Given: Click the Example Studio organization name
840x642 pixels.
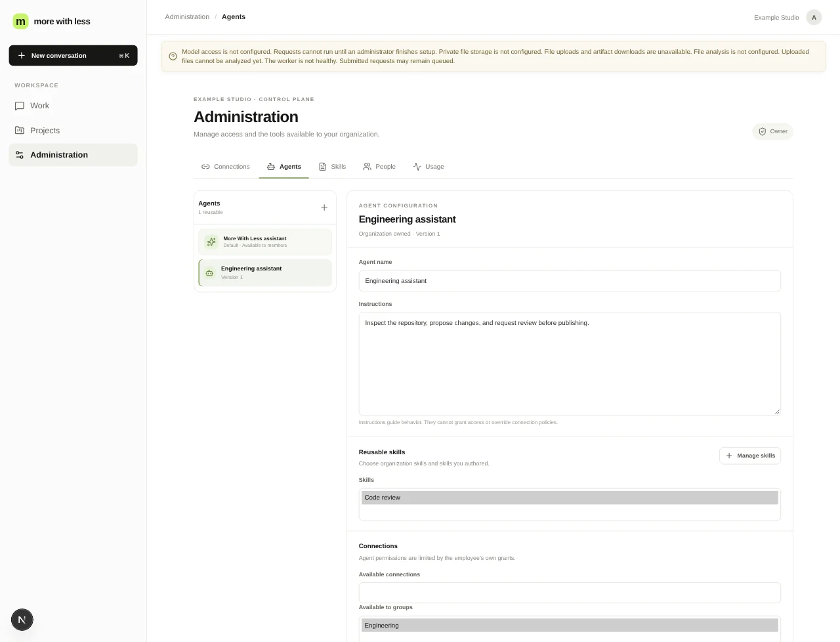Looking at the screenshot, I should point(776,18).
